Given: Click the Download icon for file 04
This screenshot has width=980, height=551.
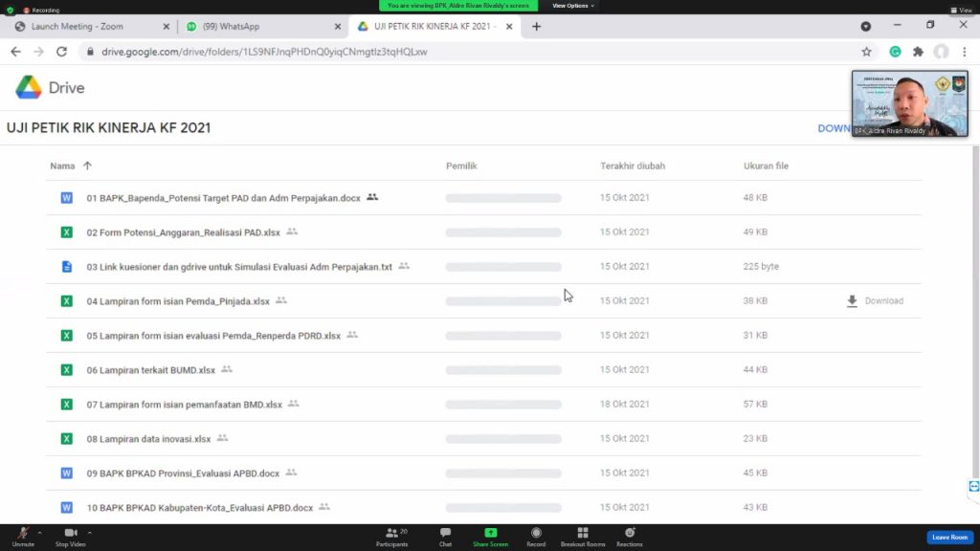Looking at the screenshot, I should (x=852, y=300).
